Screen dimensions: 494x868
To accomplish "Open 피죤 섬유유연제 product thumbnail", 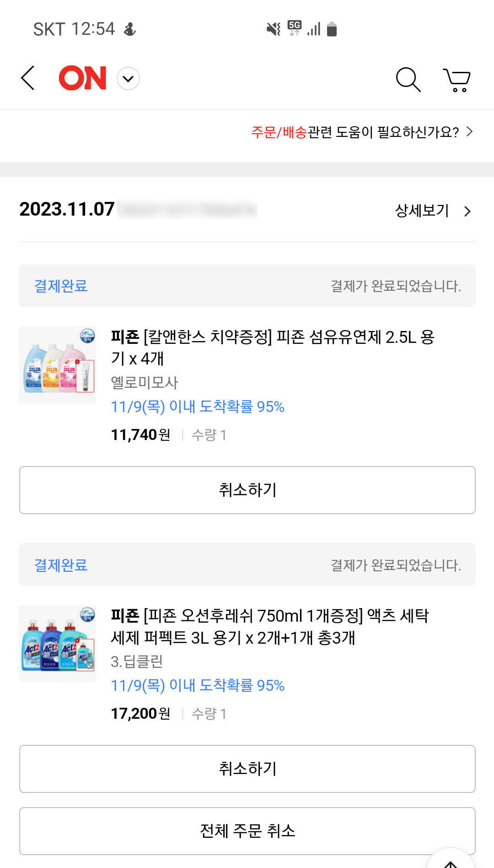I will click(x=58, y=365).
